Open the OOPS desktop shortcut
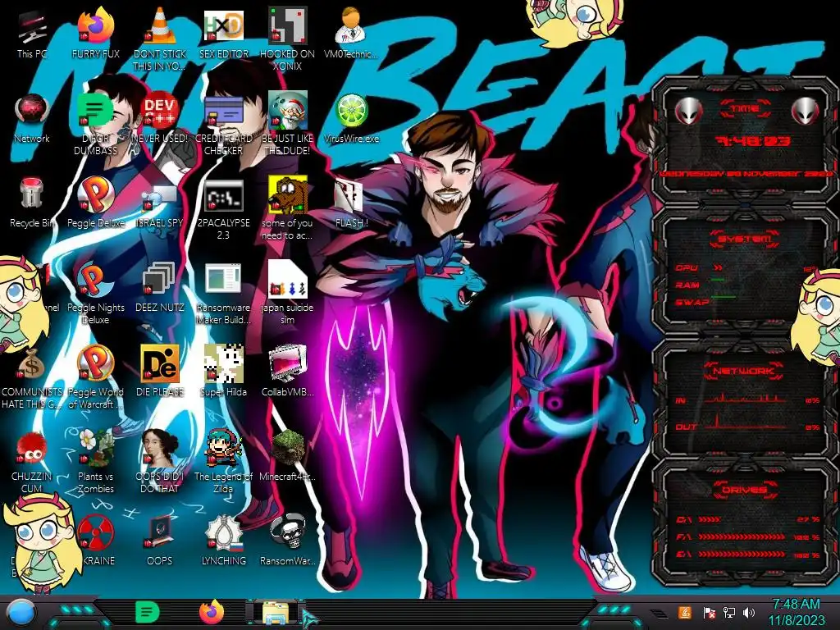This screenshot has width=840, height=630. [160, 540]
